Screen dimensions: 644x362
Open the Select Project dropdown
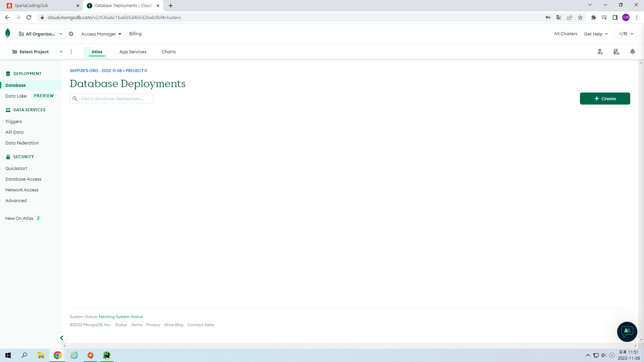[x=37, y=52]
